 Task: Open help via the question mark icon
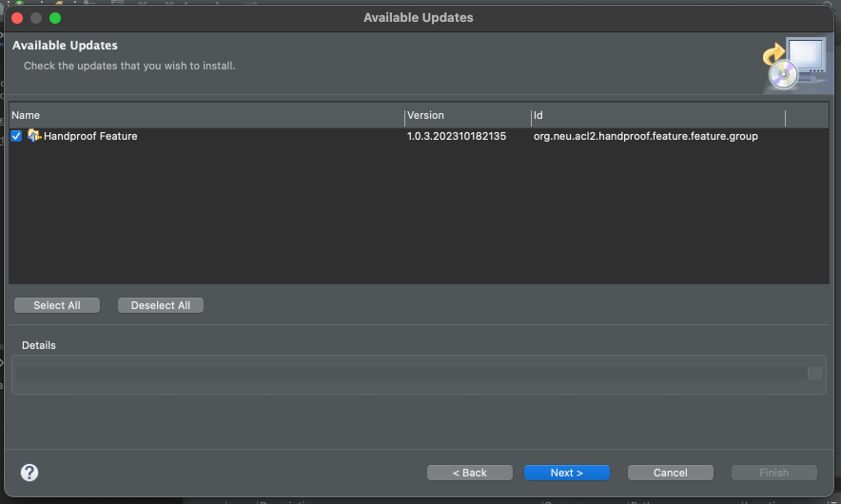(x=29, y=473)
